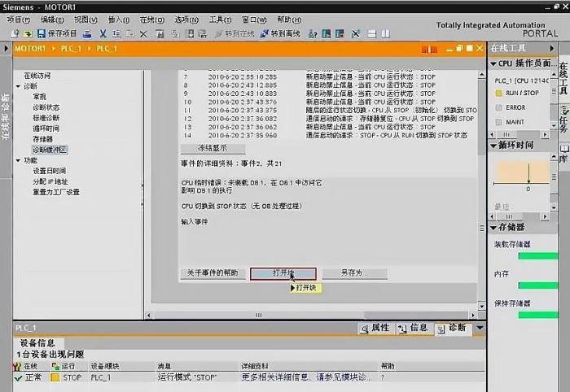Screen dimensions: 570x392
Task: Click the MAINT LED indicator
Action: pos(498,122)
